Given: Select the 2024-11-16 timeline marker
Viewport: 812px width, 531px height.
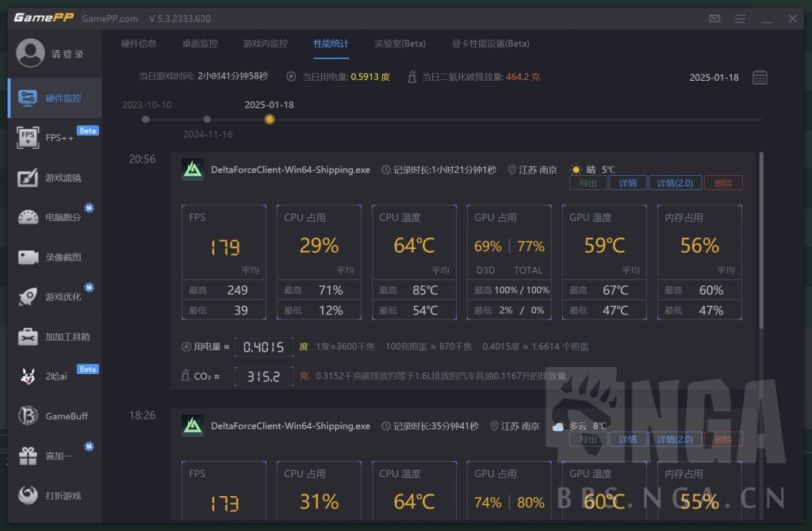Looking at the screenshot, I should tap(207, 119).
